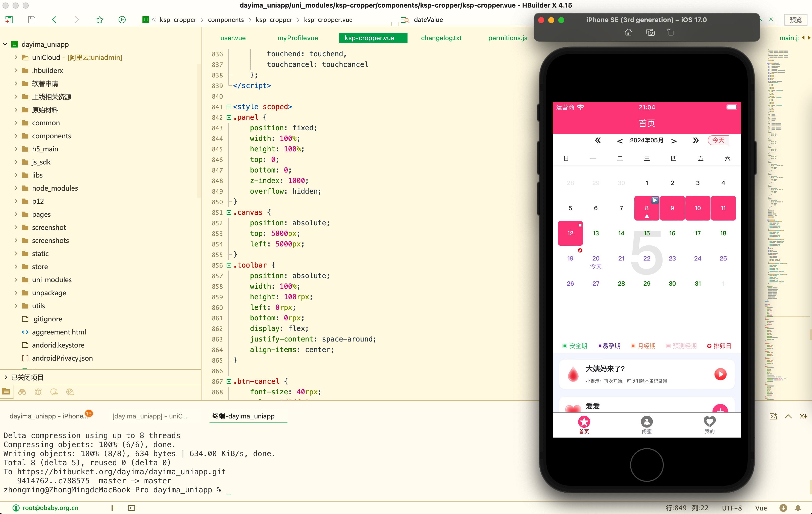Collapse the console panel chevron

[x=788, y=416]
